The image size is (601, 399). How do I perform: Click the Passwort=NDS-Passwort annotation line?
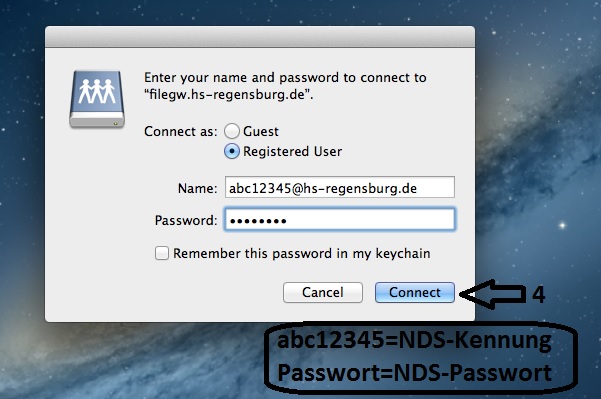click(x=415, y=373)
